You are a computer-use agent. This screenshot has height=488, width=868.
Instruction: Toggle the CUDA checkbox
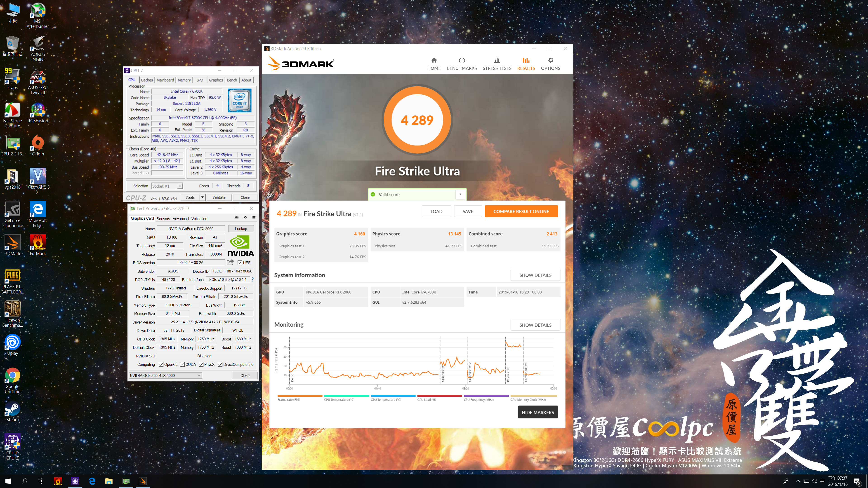click(182, 364)
